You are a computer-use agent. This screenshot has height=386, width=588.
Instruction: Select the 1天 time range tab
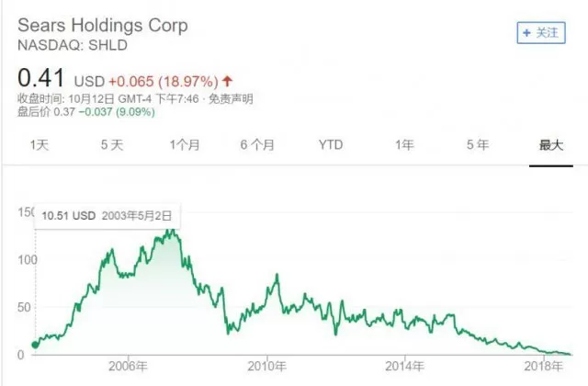40,145
